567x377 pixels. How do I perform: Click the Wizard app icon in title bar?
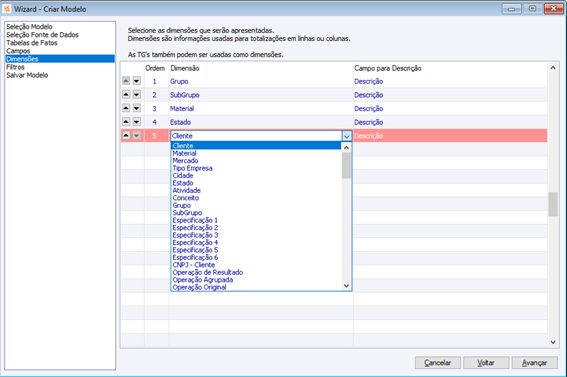point(7,9)
